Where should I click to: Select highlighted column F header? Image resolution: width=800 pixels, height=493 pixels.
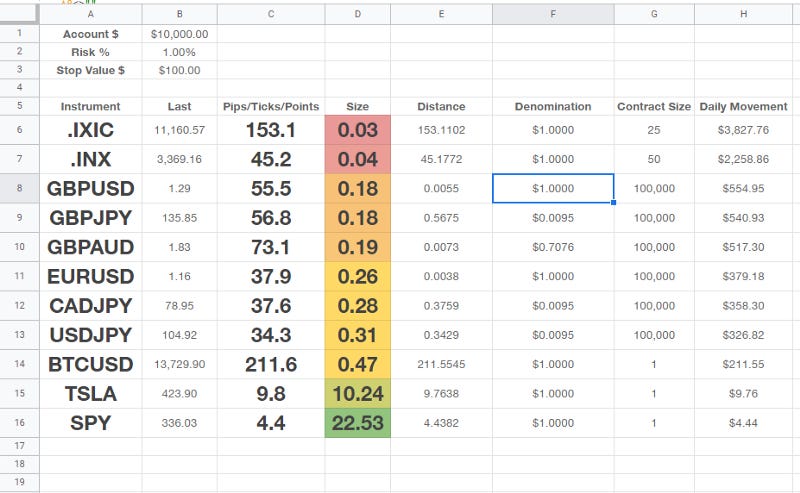coord(553,14)
